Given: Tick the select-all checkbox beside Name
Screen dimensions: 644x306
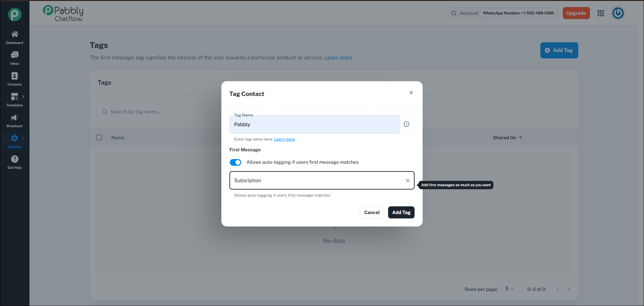Looking at the screenshot, I should [99, 137].
